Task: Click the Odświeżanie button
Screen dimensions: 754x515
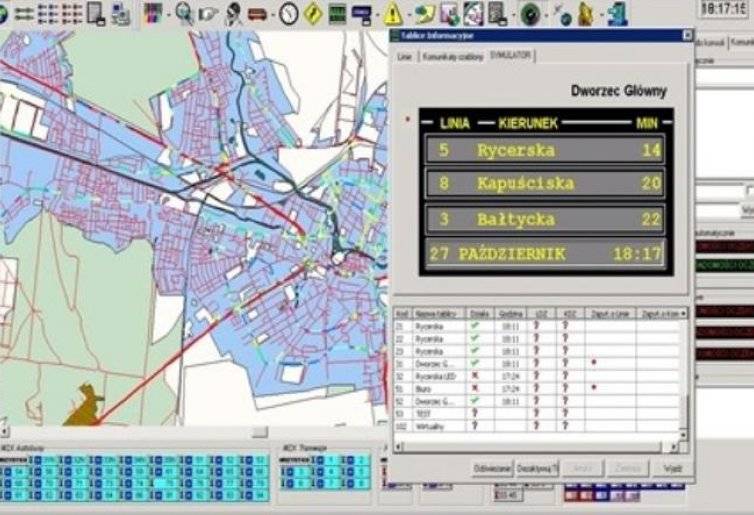Action: coord(492,468)
